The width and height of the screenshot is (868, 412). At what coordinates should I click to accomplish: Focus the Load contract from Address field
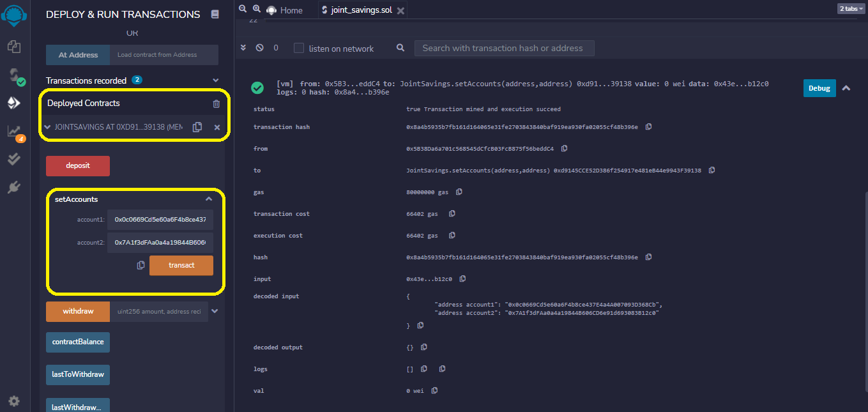click(x=164, y=55)
